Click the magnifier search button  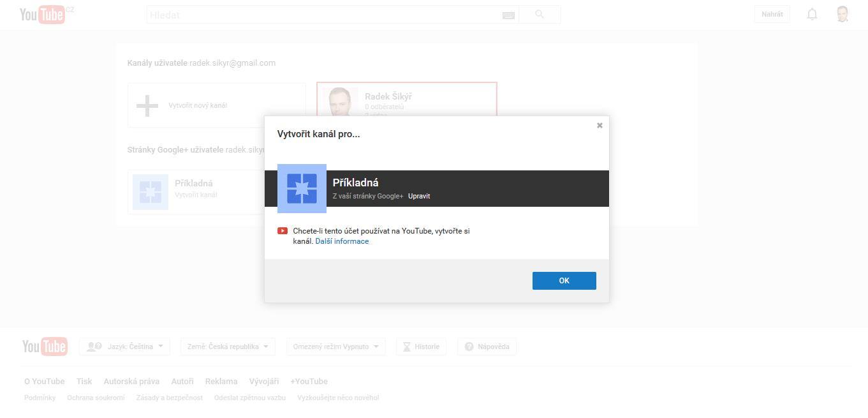pos(540,15)
